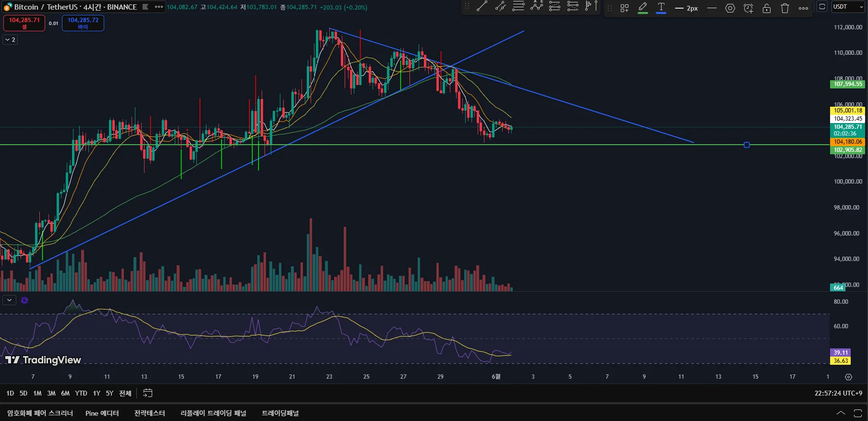
Task: Select the fib retracement tool icon
Action: pos(555,7)
